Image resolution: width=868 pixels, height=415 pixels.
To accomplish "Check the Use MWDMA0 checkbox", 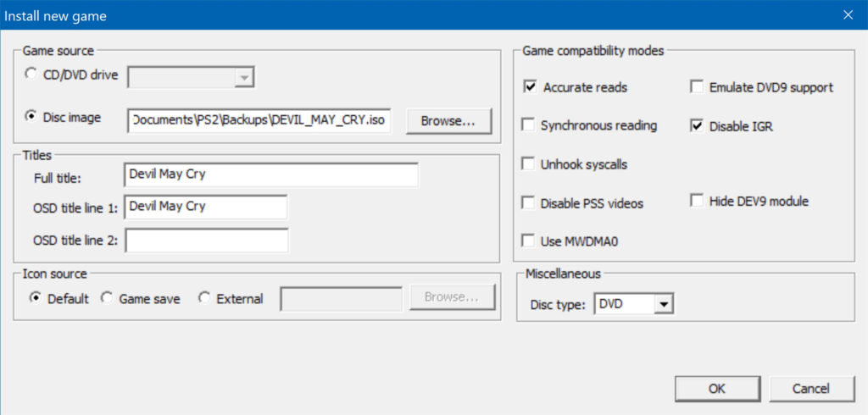I will [x=529, y=241].
